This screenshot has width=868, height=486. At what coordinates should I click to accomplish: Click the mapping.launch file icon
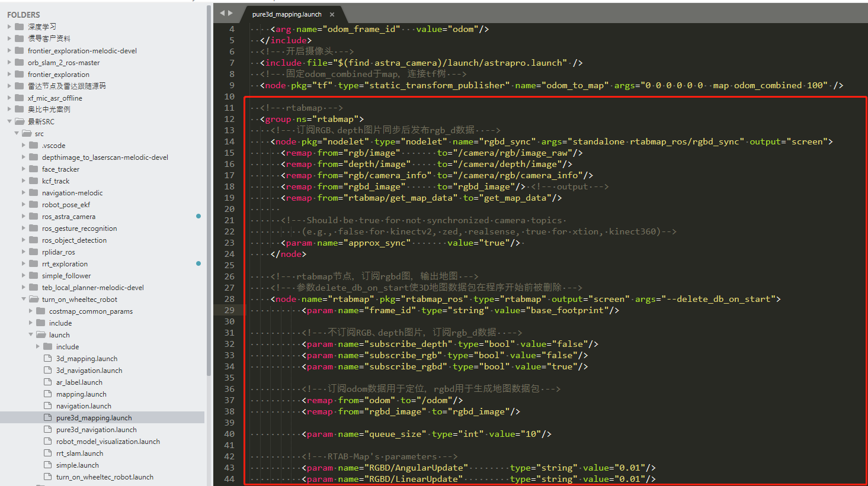pyautogui.click(x=48, y=394)
